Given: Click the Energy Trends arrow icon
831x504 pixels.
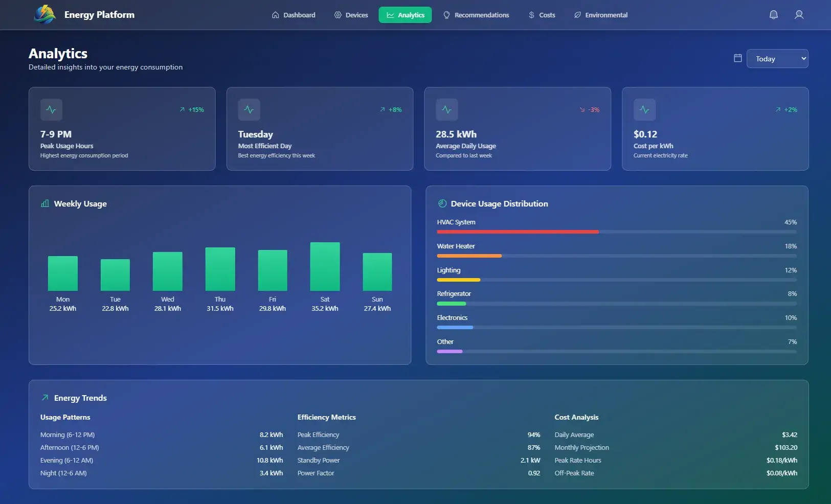Looking at the screenshot, I should coord(44,397).
